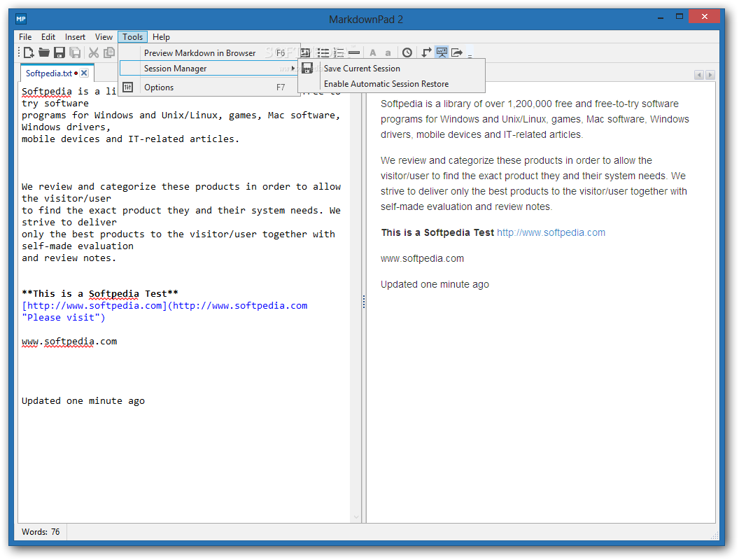Choose Save Current Session
Image resolution: width=739 pixels, height=560 pixels.
click(x=392, y=69)
